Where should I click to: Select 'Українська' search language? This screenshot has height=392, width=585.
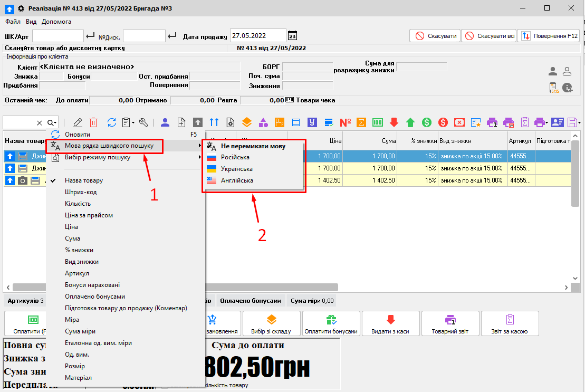pos(236,169)
